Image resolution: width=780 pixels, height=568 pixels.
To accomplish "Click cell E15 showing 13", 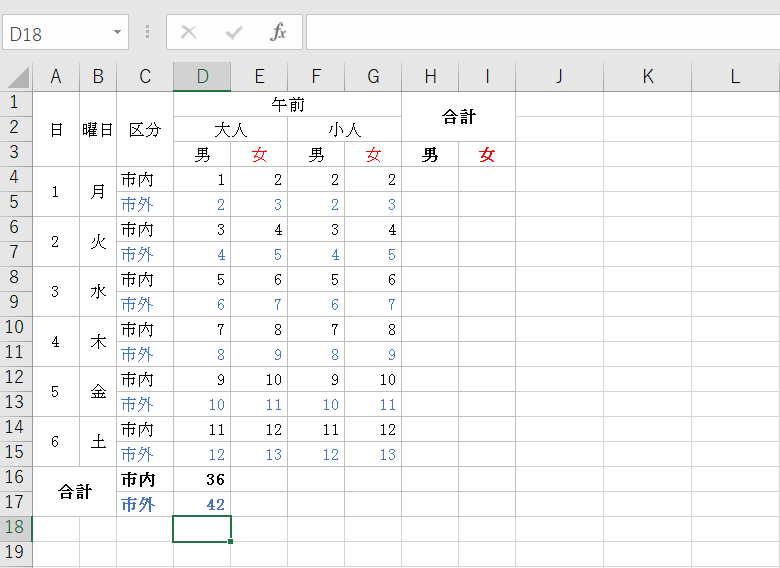I will coord(259,454).
